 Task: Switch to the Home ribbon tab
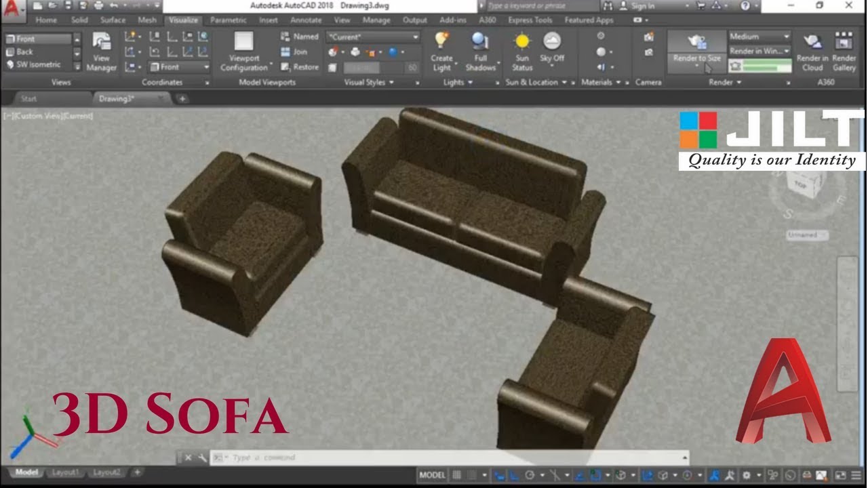[x=46, y=20]
